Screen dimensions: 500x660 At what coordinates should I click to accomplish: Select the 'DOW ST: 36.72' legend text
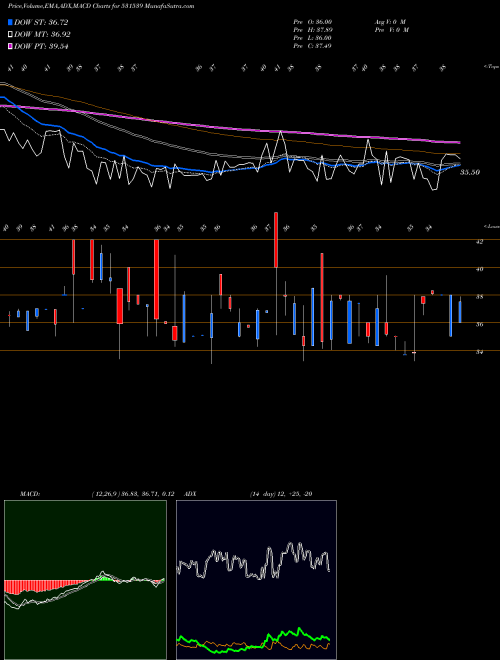pos(41,22)
